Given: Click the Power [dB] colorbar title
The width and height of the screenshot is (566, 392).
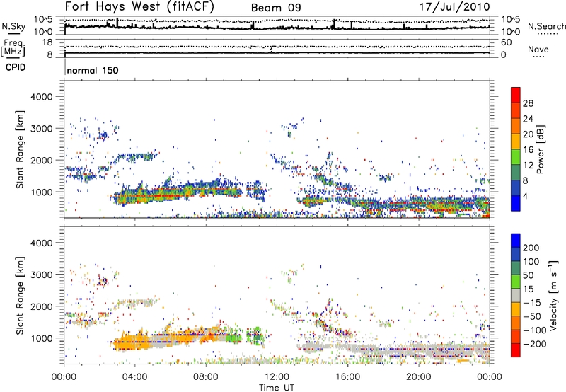Looking at the screenshot, I should 541,149.
